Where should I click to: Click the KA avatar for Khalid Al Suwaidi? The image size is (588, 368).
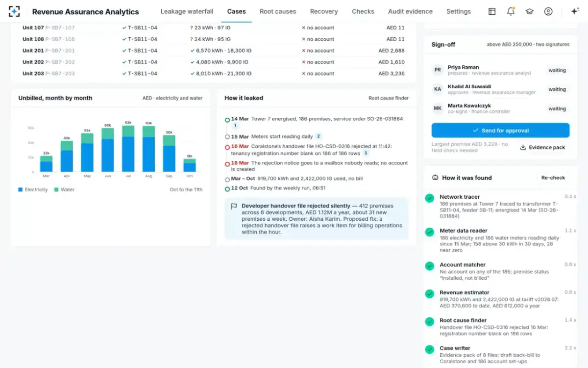tap(438, 89)
